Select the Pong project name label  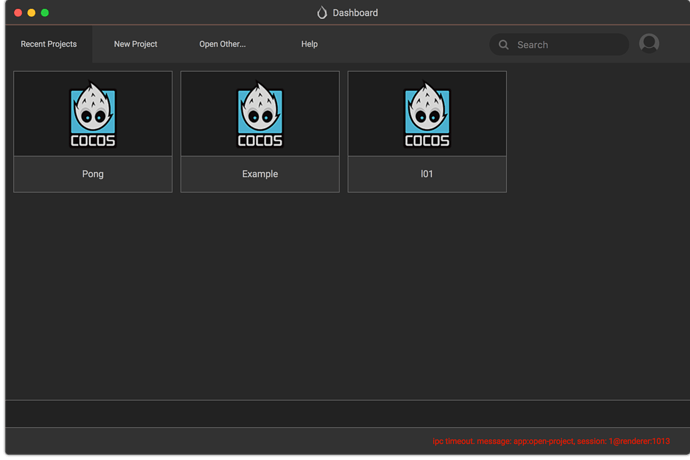coord(93,174)
